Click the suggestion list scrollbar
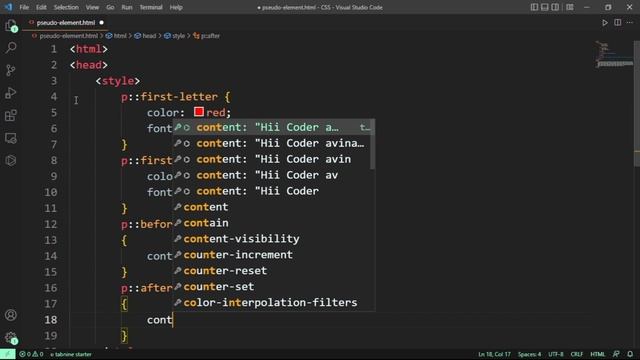640x360 pixels. [x=372, y=144]
